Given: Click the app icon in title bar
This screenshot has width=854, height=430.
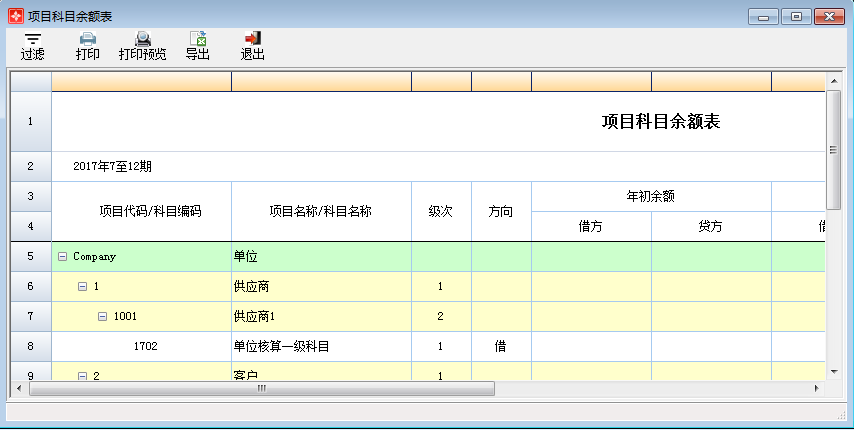Looking at the screenshot, I should point(15,16).
